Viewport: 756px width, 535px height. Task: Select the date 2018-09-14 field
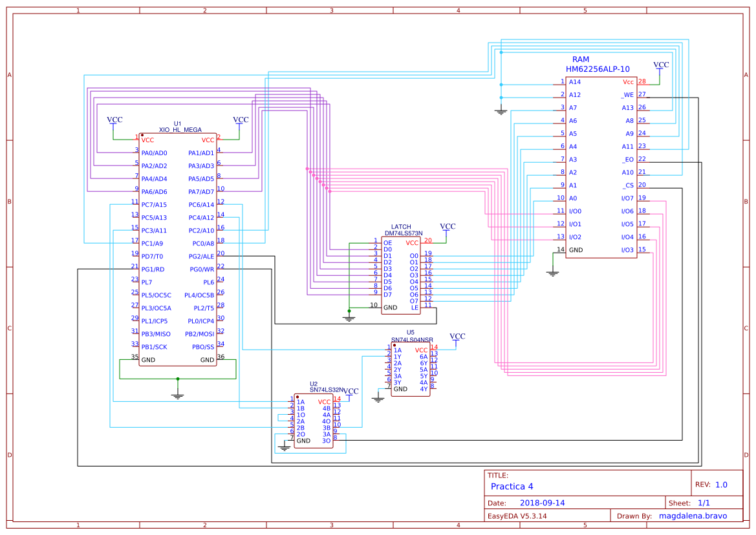tap(543, 502)
